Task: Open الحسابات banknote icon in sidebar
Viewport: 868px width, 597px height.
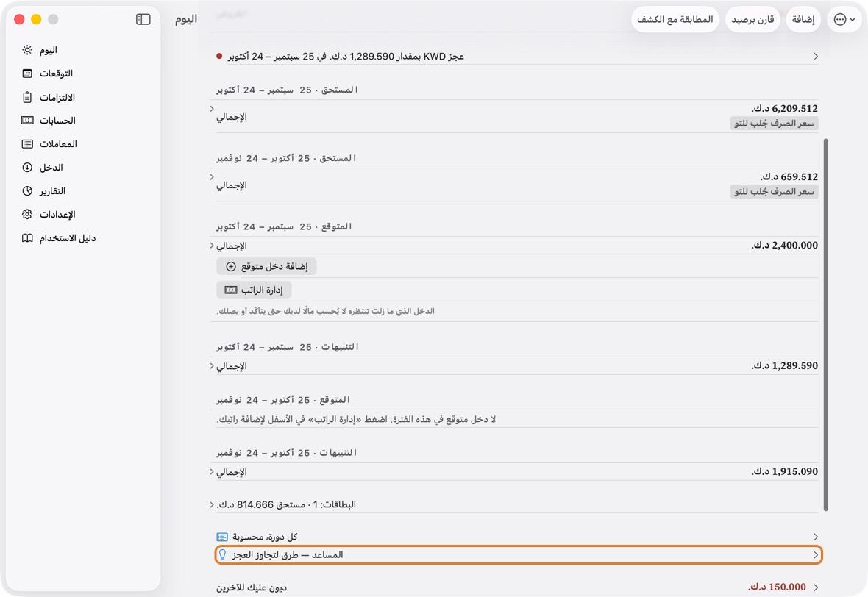Action: coord(27,120)
